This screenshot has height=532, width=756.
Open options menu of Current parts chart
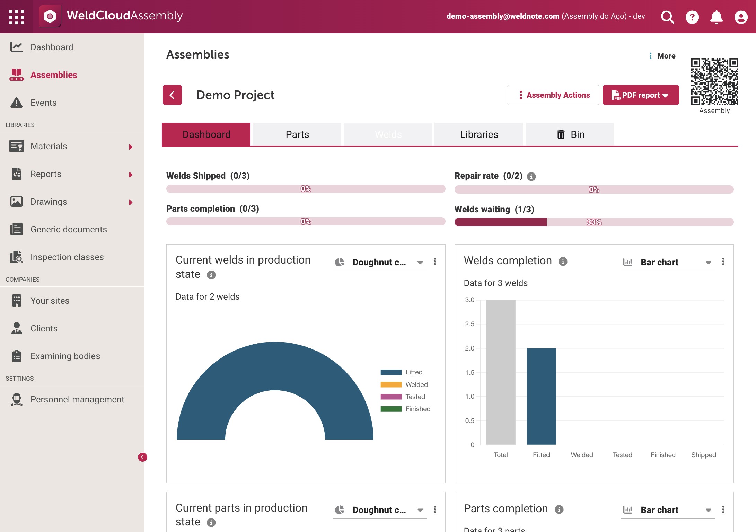point(435,509)
